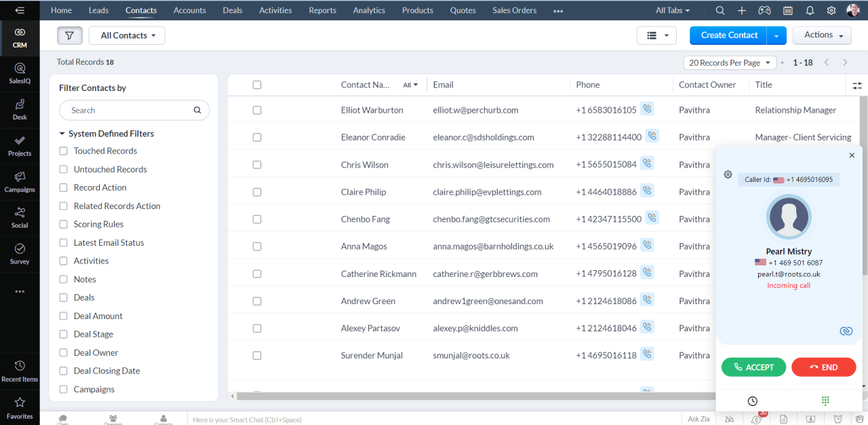This screenshot has width=868, height=425.
Task: Check the Deal Stage filter checkbox
Action: click(63, 334)
